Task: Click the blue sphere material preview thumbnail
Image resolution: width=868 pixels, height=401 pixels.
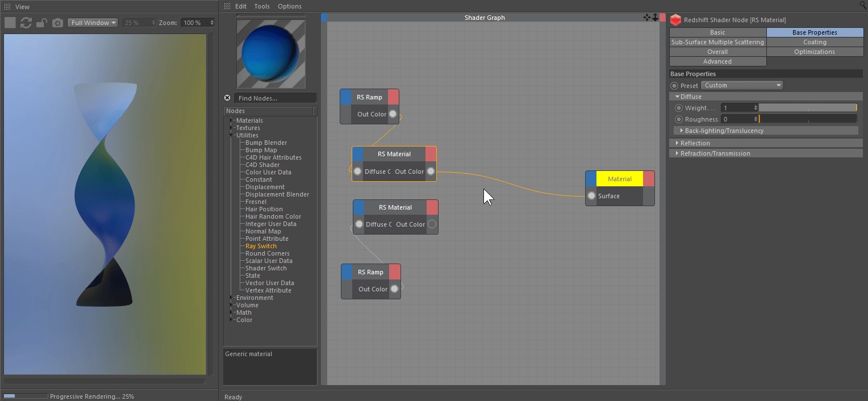Action: 271,54
